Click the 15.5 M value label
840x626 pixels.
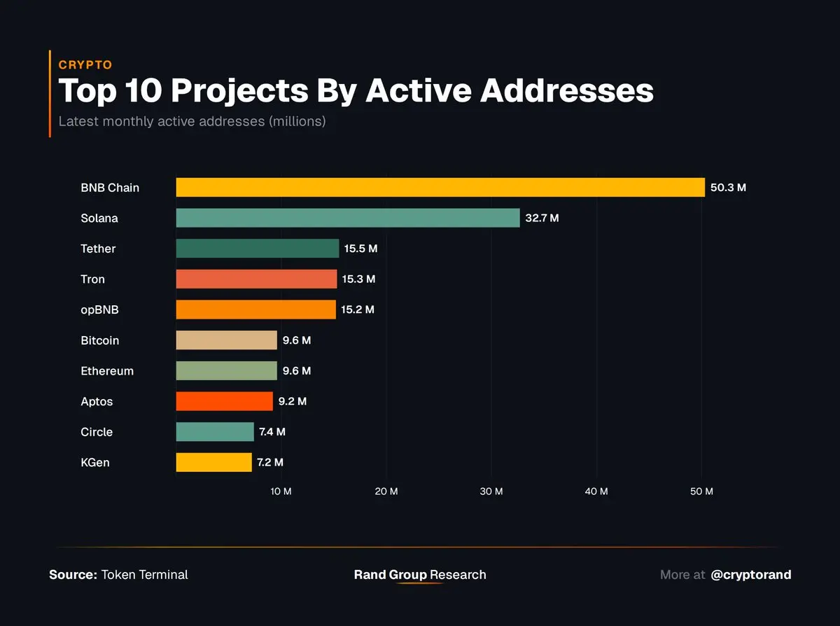click(360, 249)
